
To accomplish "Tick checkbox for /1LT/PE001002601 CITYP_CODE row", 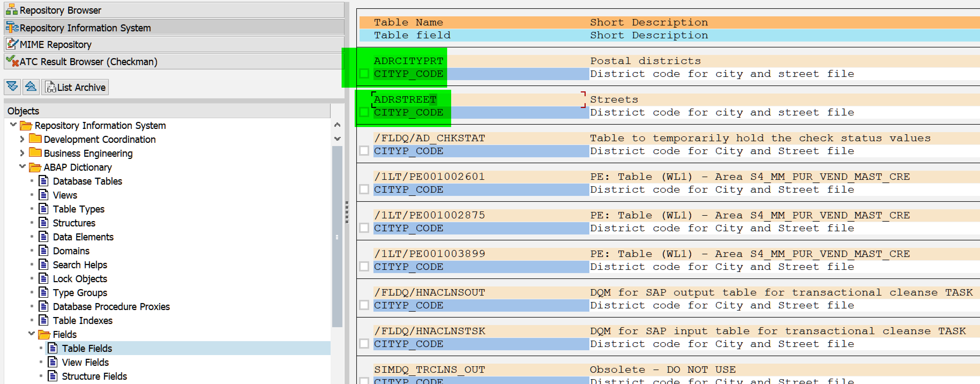I will coord(364,189).
